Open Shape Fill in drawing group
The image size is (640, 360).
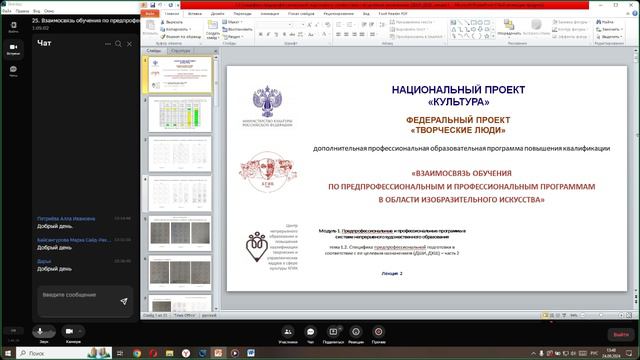pyautogui.click(x=569, y=22)
